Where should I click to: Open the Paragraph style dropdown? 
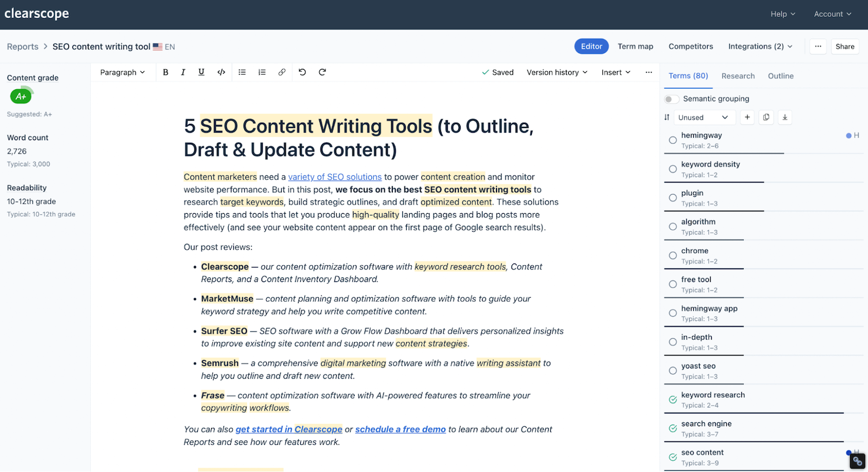tap(123, 72)
